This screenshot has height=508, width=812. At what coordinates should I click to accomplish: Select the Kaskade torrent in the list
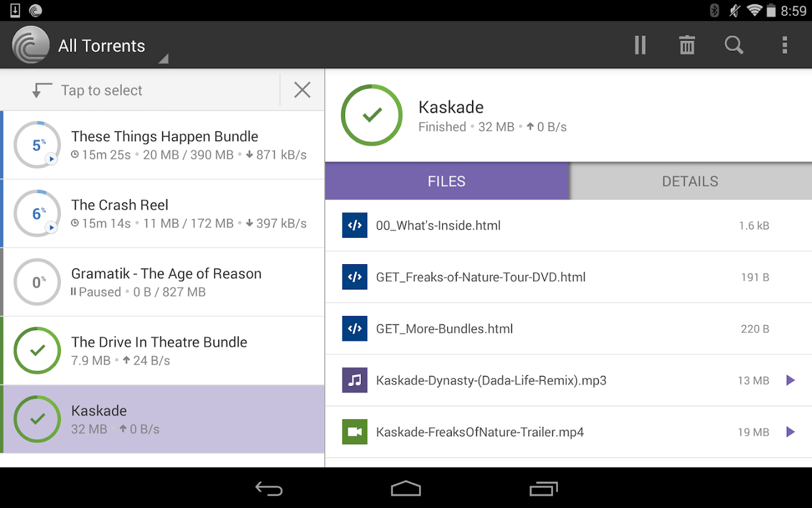click(162, 419)
